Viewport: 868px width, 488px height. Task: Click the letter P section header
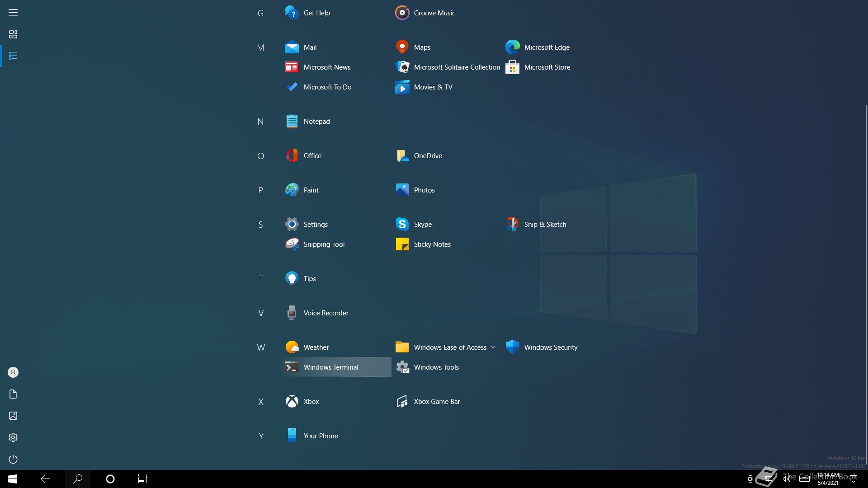260,190
